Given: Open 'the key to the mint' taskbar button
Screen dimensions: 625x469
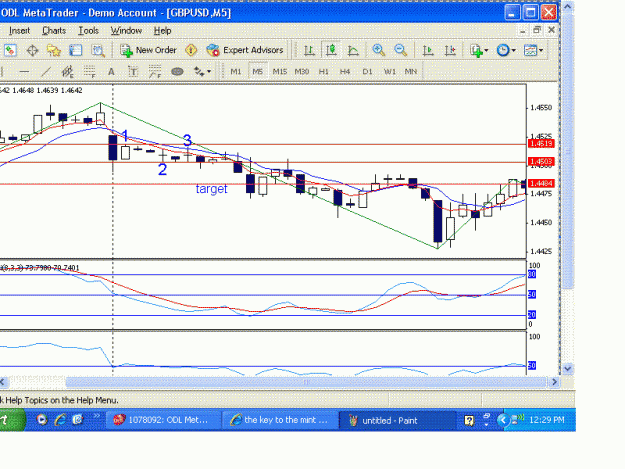Looking at the screenshot, I should [280, 420].
